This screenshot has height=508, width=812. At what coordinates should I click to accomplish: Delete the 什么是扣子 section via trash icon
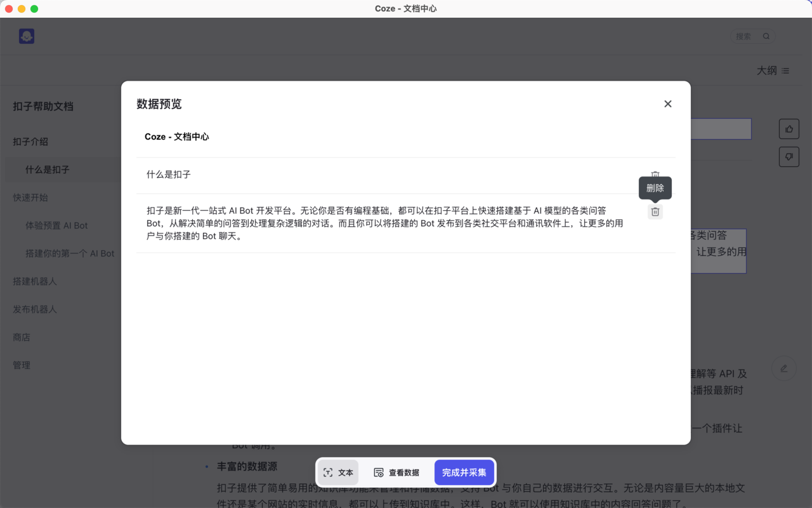point(655,175)
